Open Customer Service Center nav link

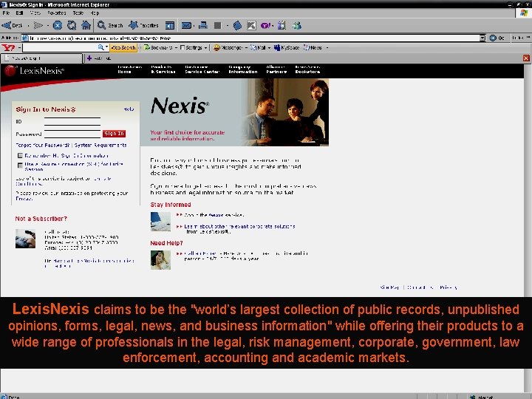(x=202, y=69)
